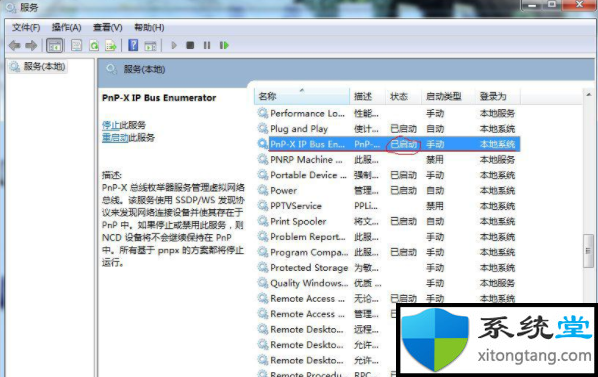Click the 重启动 link to restart service
Screen dimensions: 598x377
115,138
